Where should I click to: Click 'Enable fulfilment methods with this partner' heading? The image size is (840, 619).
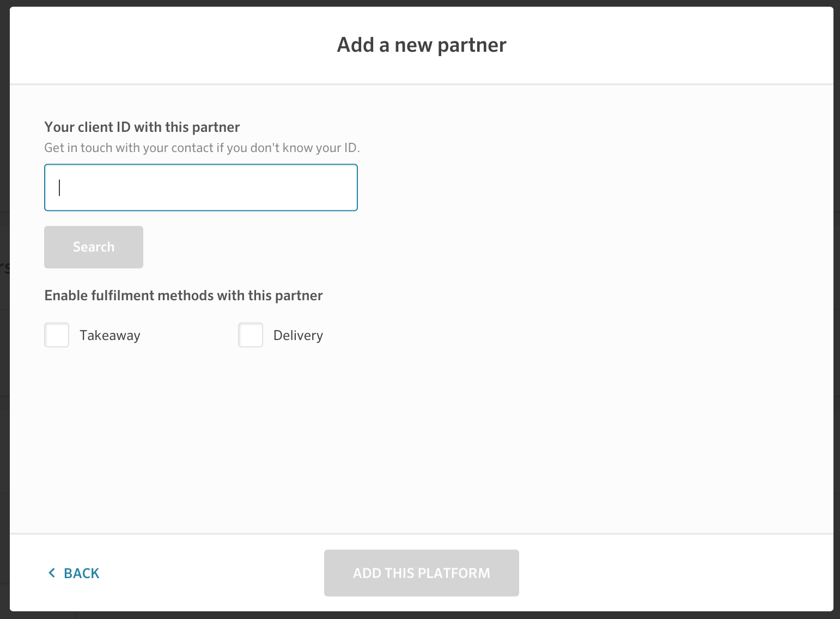(x=184, y=295)
